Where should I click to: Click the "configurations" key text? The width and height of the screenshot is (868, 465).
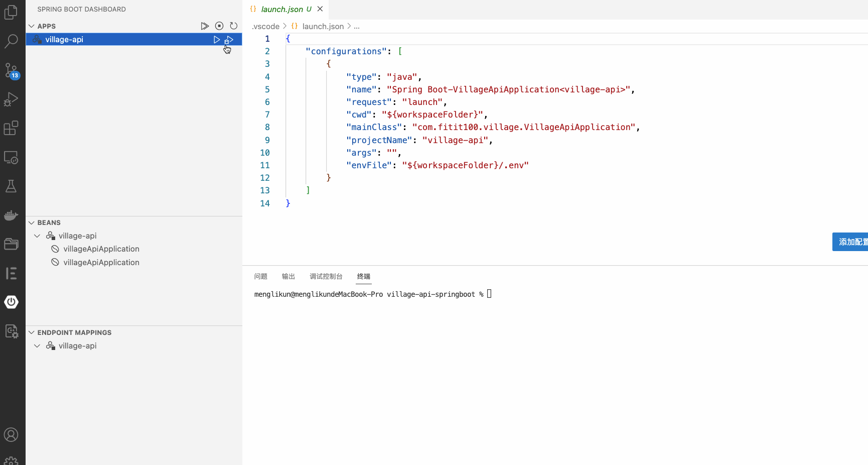[346, 51]
